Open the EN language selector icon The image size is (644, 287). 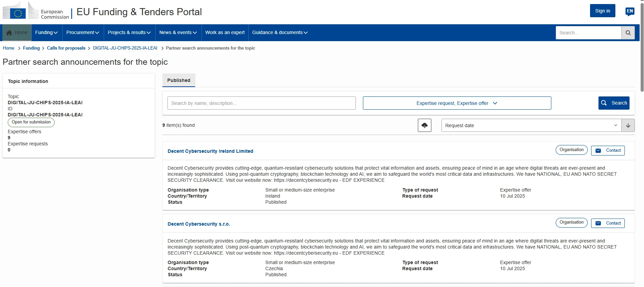[x=630, y=11]
